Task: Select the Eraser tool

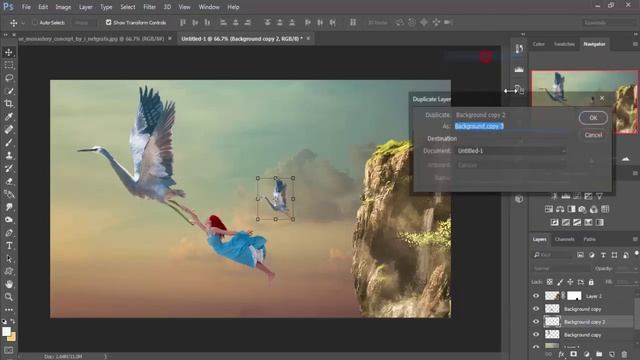Action: (9, 181)
